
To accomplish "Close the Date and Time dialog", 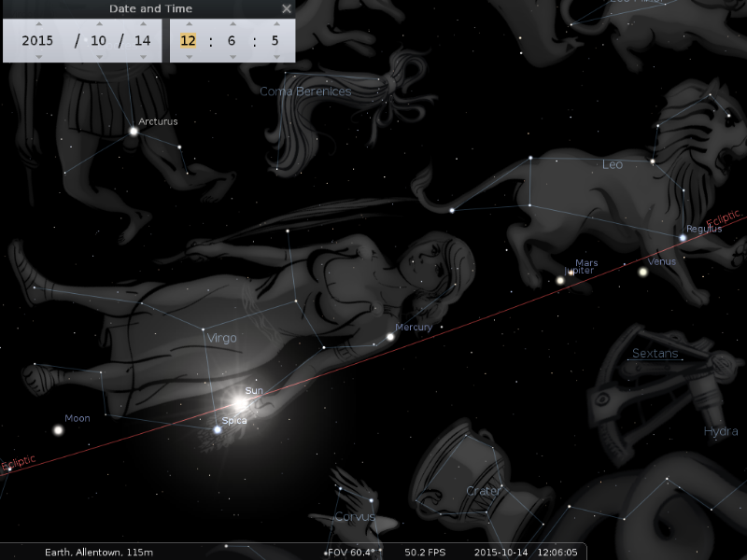I will tap(287, 8).
